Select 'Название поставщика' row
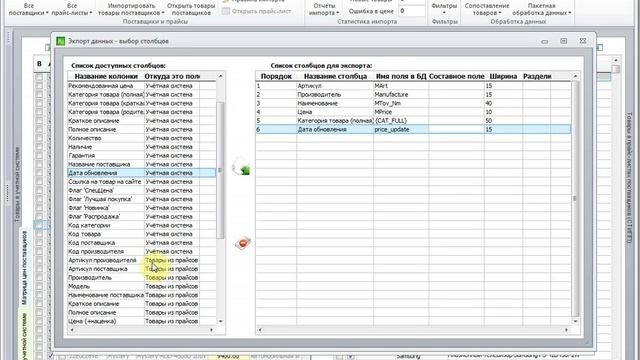This screenshot has height=360, width=640. pyautogui.click(x=142, y=164)
